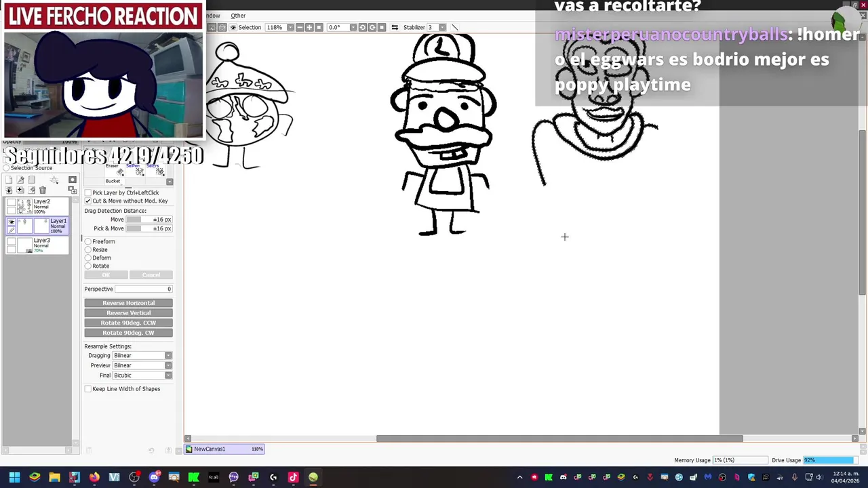Select the Resize radio option
The image size is (868, 488).
coord(87,249)
